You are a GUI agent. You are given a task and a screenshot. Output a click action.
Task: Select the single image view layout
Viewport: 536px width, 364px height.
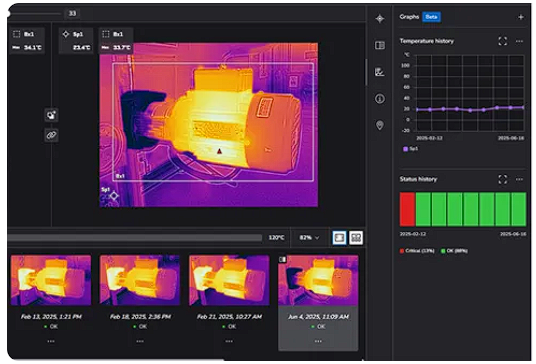point(339,238)
